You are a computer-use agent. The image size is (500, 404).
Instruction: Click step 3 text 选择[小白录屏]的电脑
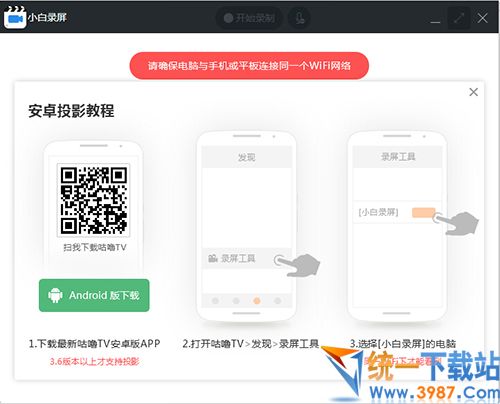(x=403, y=344)
